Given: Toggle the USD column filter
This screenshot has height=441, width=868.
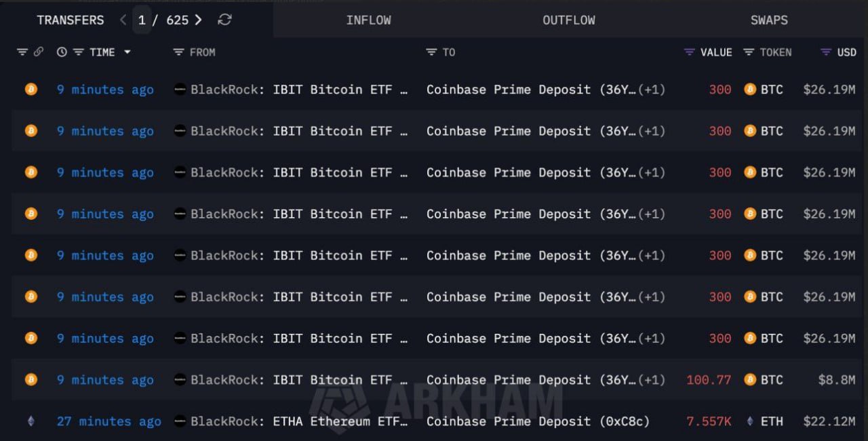Looking at the screenshot, I should 826,52.
